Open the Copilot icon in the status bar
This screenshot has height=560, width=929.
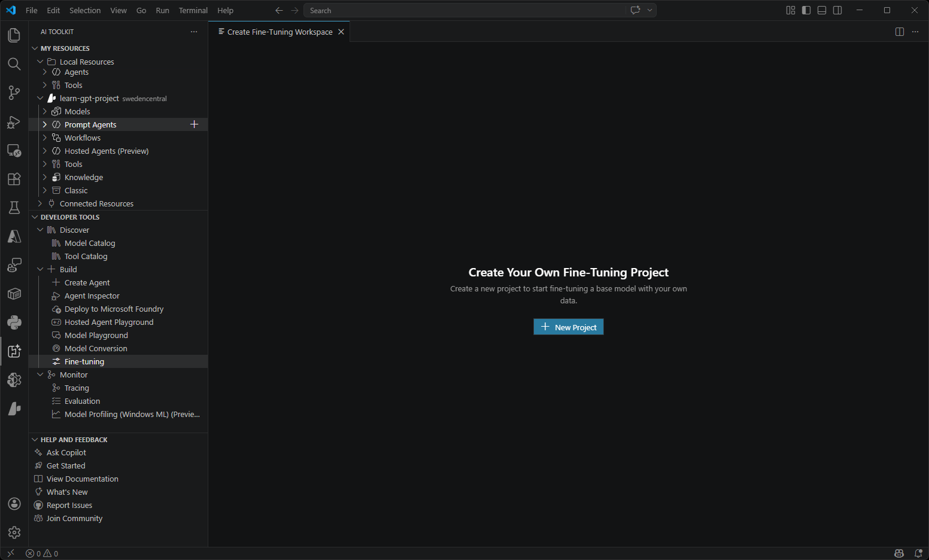tap(899, 553)
